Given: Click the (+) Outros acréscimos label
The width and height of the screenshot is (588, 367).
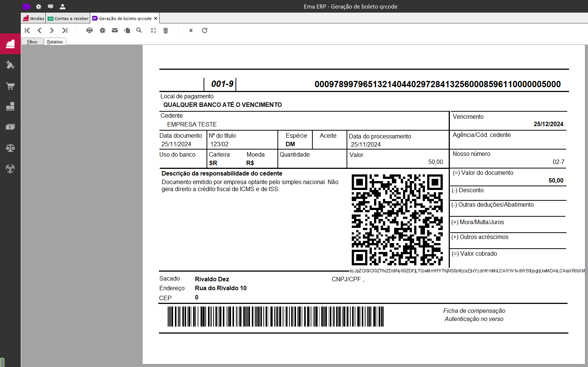Looking at the screenshot, I should click(x=480, y=237).
